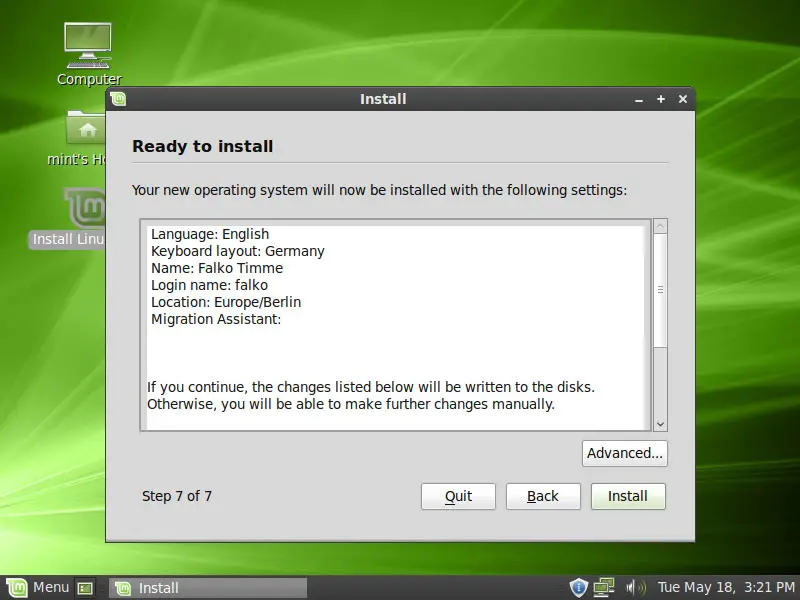Click the Mint logo in Install title bar
Viewport: 800px width, 600px height.
coord(118,98)
